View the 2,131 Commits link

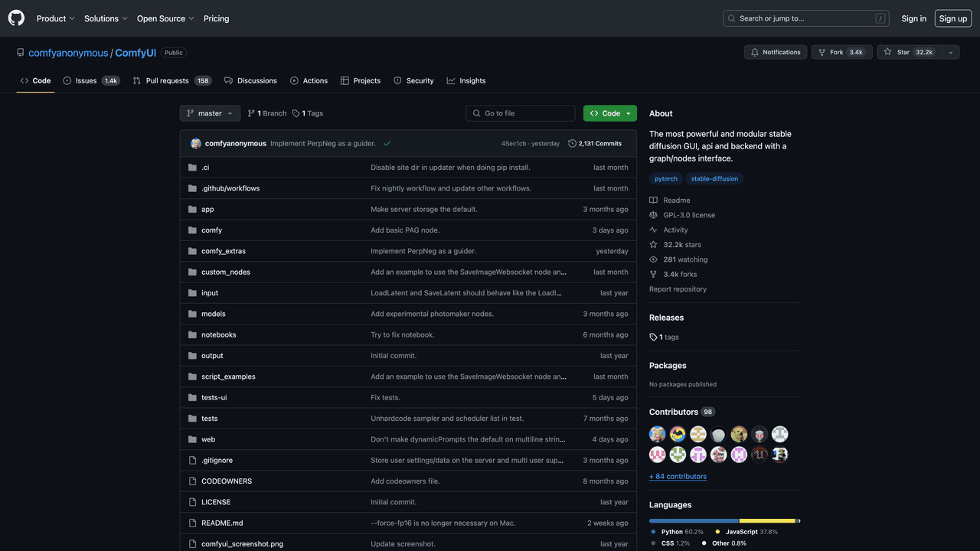pos(595,143)
